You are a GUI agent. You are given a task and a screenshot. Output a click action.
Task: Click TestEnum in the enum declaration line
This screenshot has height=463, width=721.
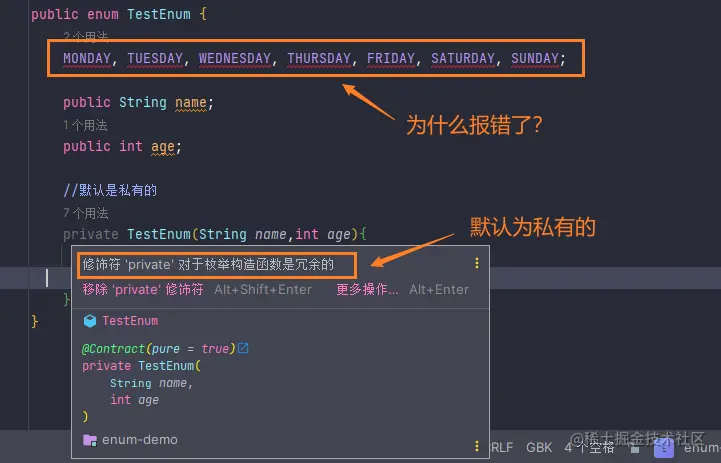159,14
